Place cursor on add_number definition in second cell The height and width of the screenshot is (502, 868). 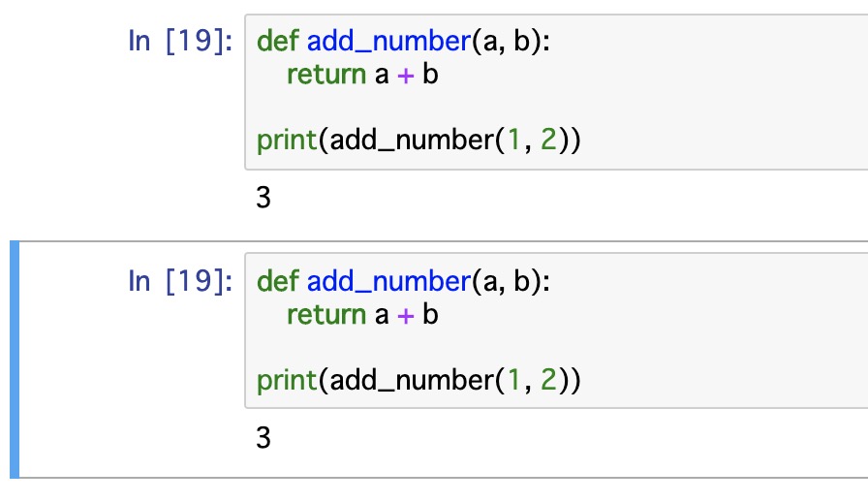click(388, 281)
